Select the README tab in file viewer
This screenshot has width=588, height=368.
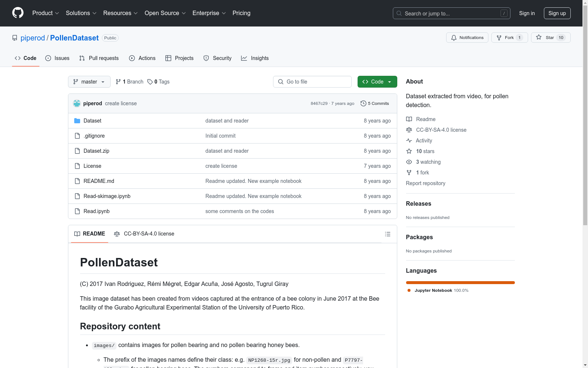pyautogui.click(x=90, y=234)
